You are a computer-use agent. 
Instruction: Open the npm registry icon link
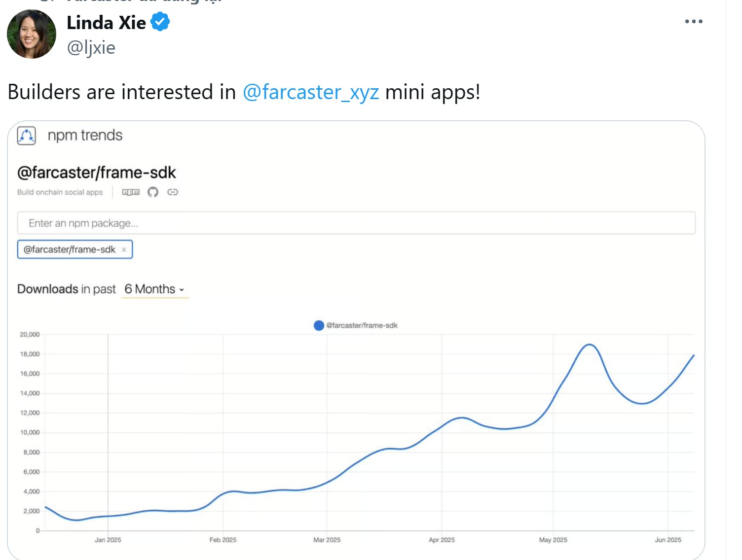coord(131,192)
